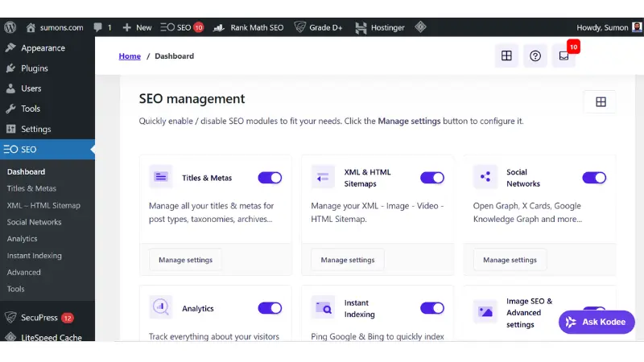Open XML – HTML Sitemap submenu item

[43, 205]
